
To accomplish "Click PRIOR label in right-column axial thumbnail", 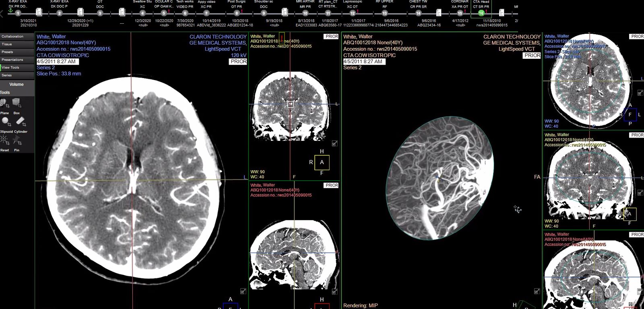I will [637, 37].
